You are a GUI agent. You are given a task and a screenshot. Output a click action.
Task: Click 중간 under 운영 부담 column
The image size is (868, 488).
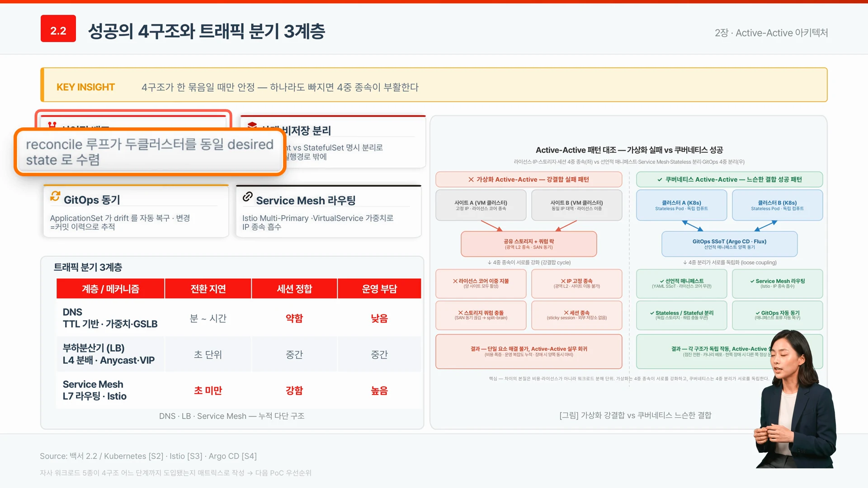(x=379, y=355)
